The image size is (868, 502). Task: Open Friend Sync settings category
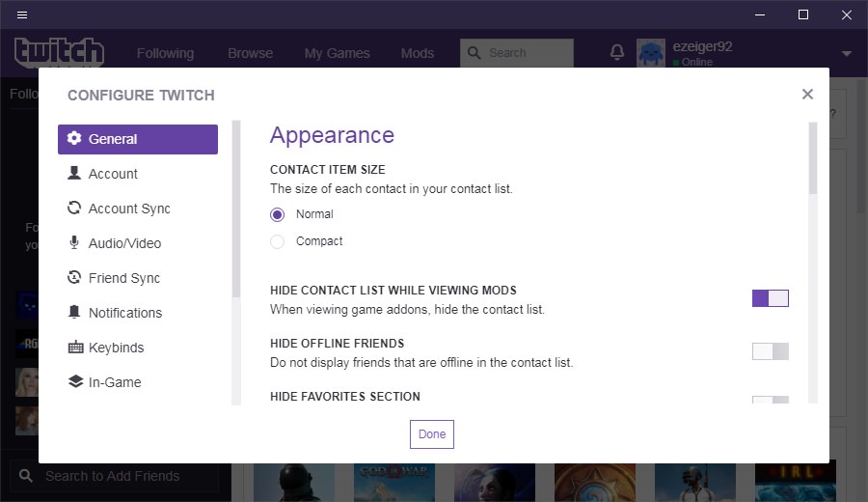coord(138,278)
